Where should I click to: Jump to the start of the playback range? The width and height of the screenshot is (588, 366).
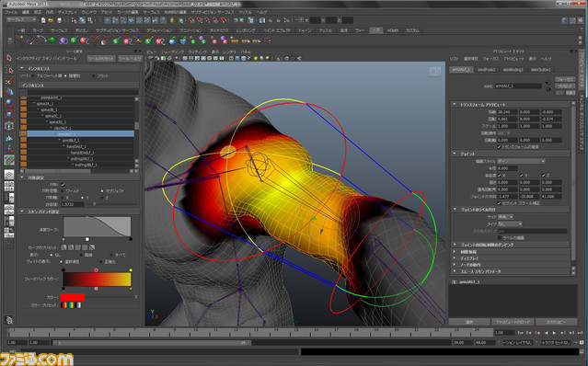[x=521, y=333]
